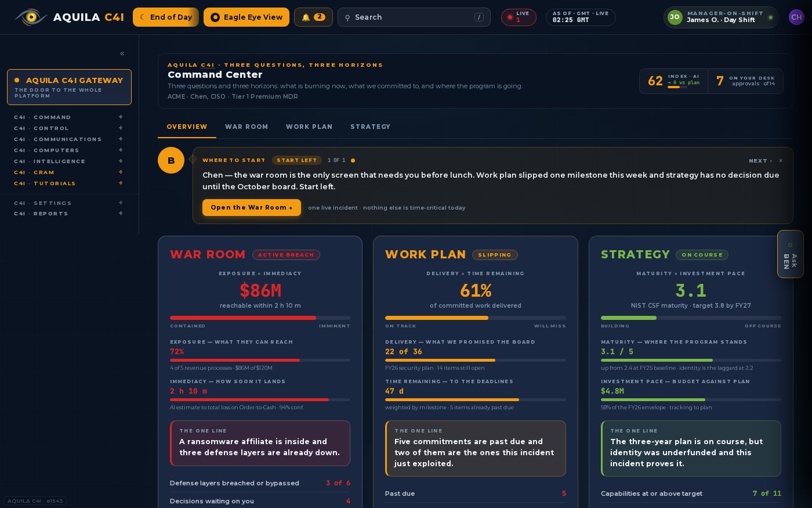Focus the Search field
Viewport: 812px width, 508px height.
tap(414, 17)
